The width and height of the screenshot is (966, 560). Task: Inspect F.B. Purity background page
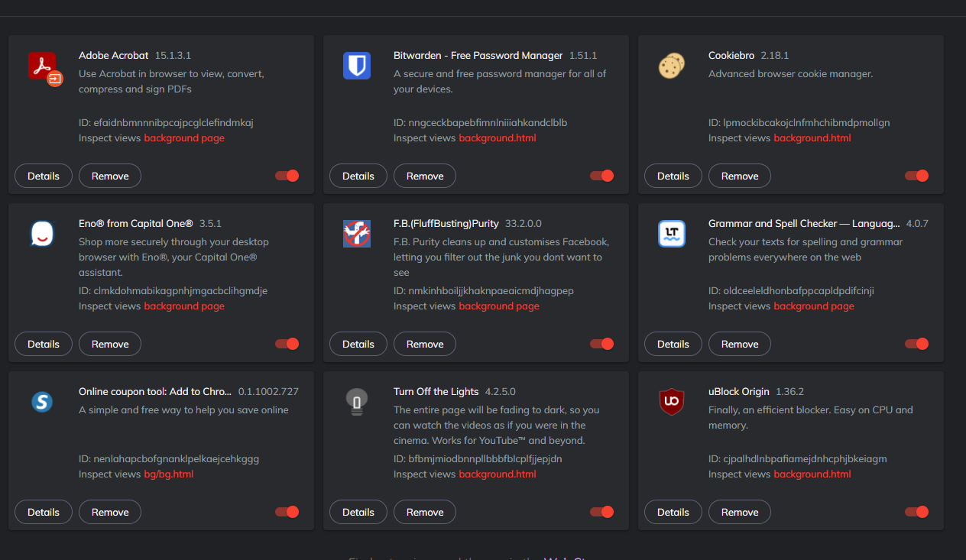(x=499, y=306)
